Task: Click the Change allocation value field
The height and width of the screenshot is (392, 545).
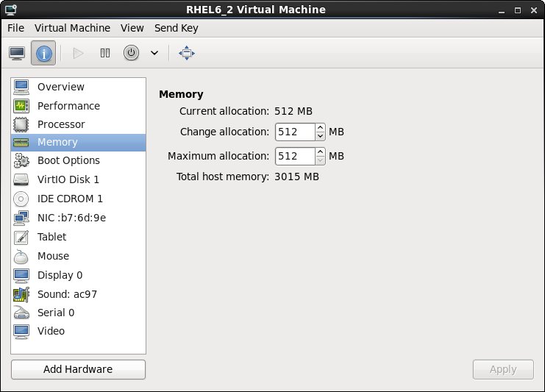Action: tap(294, 132)
